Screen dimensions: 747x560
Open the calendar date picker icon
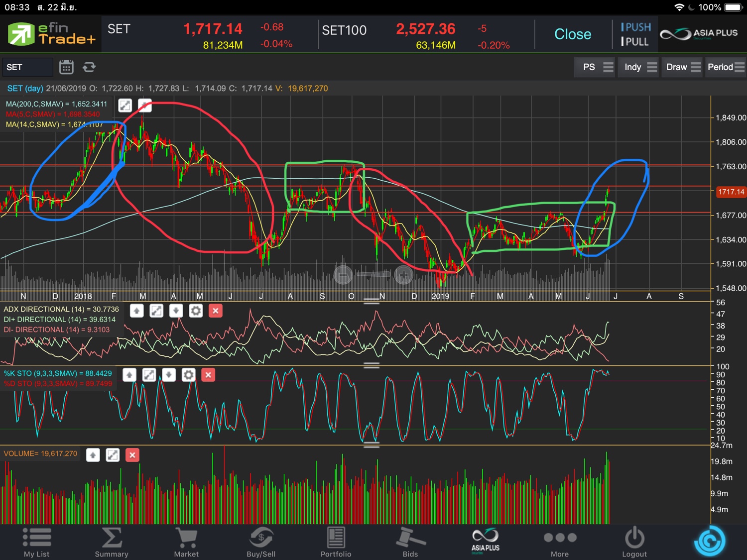(x=66, y=67)
